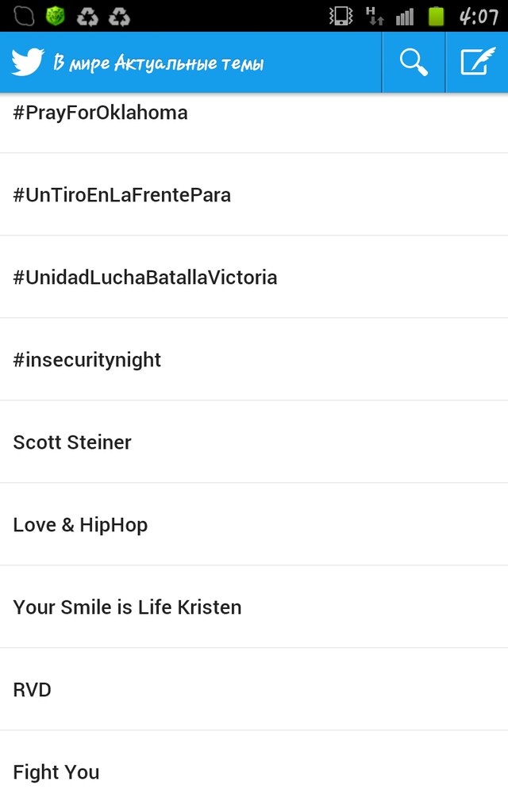Open the #PrayForOklahoma trend
Screen dimensions: 508x812
click(254, 123)
